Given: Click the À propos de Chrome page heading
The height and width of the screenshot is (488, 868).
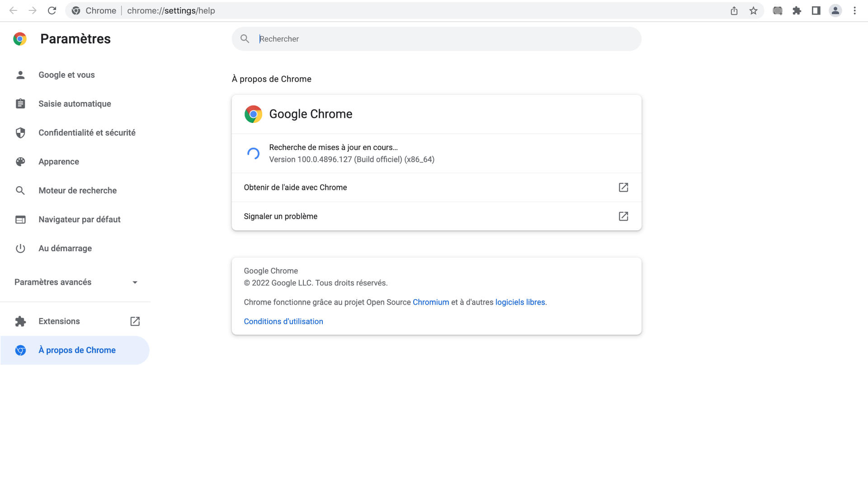Looking at the screenshot, I should point(271,79).
